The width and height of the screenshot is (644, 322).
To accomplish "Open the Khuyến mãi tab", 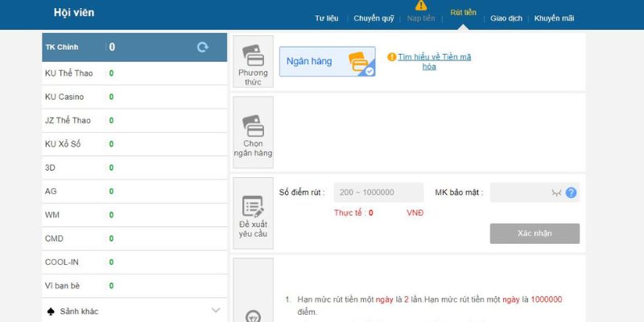I will click(554, 19).
